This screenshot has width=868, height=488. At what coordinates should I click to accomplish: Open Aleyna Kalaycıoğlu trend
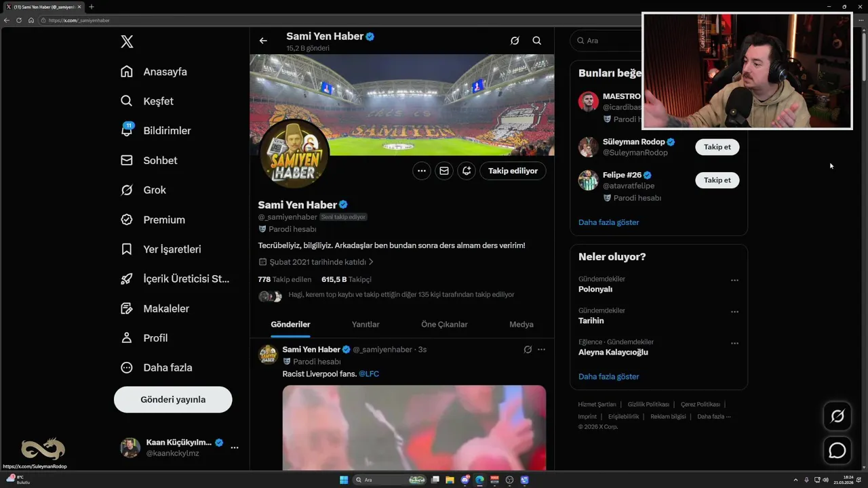613,352
